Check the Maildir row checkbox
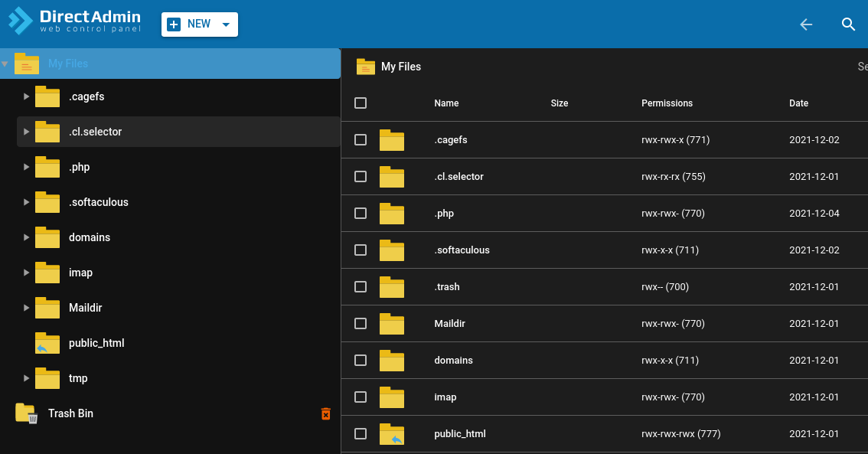868x454 pixels. click(x=361, y=323)
